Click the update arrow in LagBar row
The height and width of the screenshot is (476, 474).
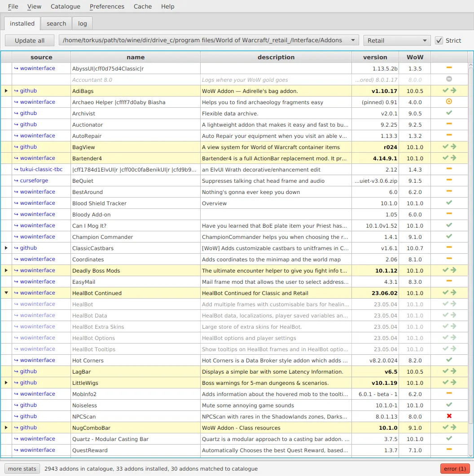click(453, 371)
